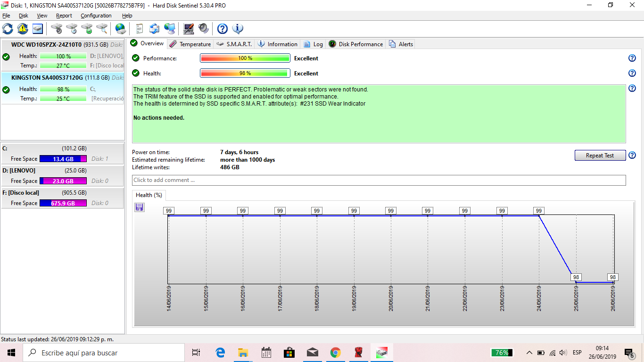
Task: Open Google Chrome from the taskbar
Action: point(335,353)
